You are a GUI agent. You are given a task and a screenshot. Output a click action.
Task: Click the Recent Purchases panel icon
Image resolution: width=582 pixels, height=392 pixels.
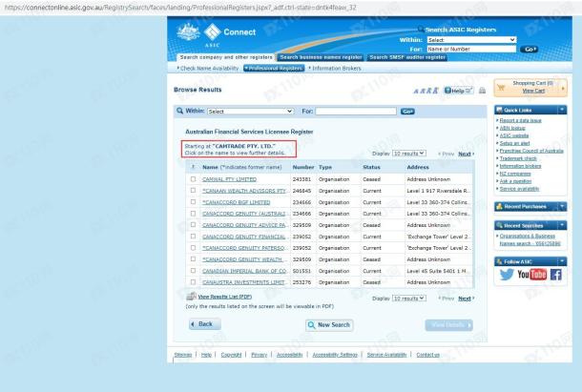[x=499, y=206]
